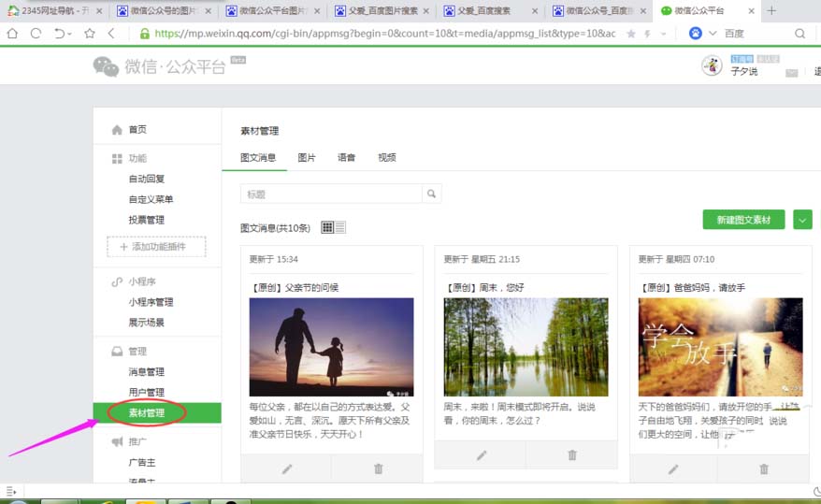Bookmark page with star in address bar
The image size is (821, 504).
[x=631, y=34]
